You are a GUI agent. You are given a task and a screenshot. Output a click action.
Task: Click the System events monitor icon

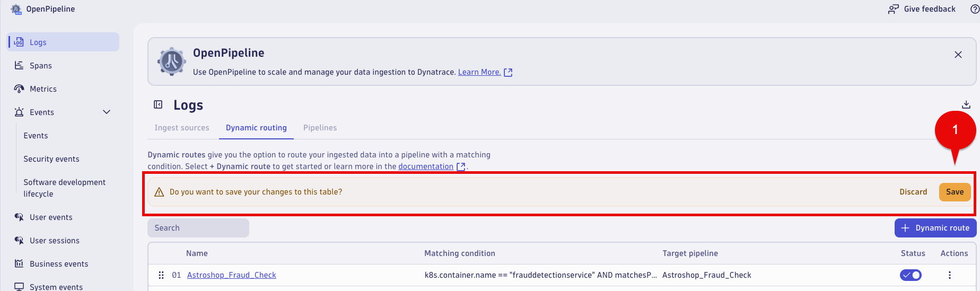[x=19, y=286]
